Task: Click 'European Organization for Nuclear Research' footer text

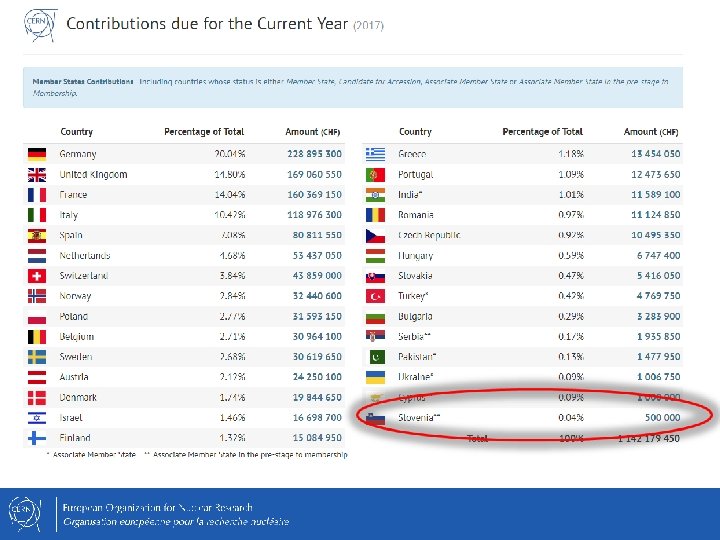Action: pyautogui.click(x=158, y=508)
